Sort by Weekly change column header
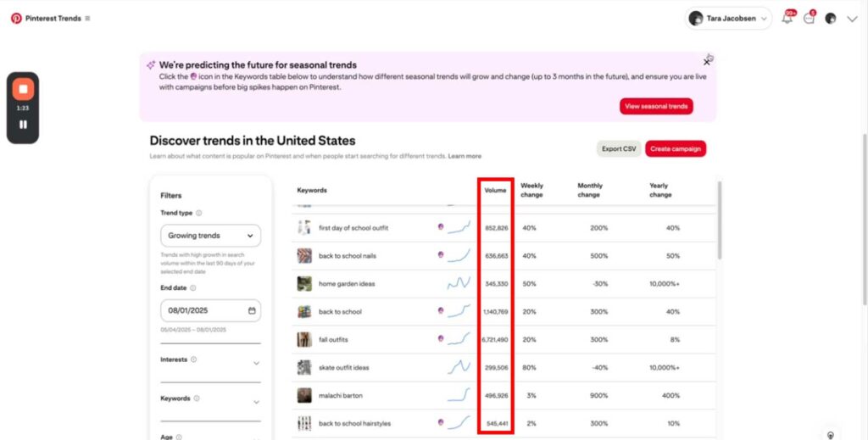Screen dimensions: 868x440 click(x=531, y=191)
